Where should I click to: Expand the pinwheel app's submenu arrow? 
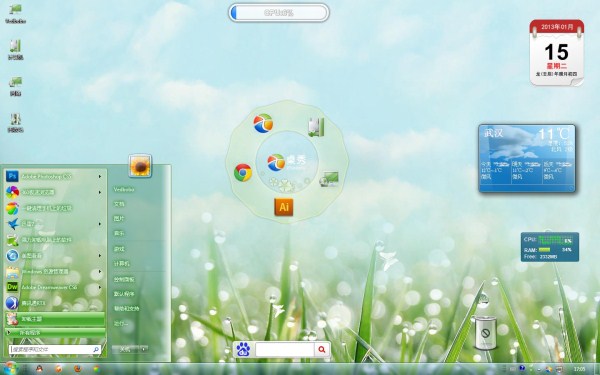[x=100, y=192]
